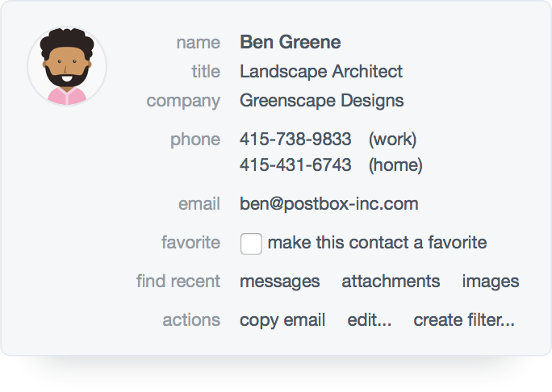Click the email ben@postbox-inc.com
This screenshot has height=392, width=552.
click(328, 204)
